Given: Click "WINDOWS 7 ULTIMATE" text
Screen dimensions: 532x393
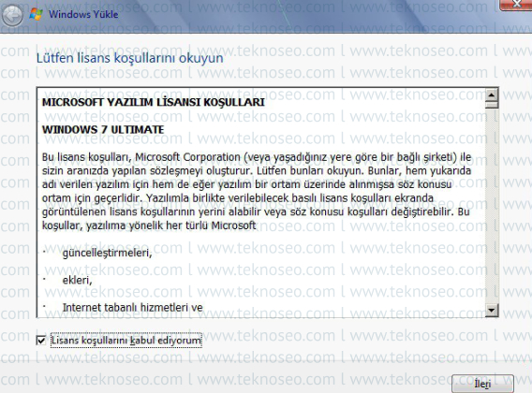Looking at the screenshot, I should (103, 129).
